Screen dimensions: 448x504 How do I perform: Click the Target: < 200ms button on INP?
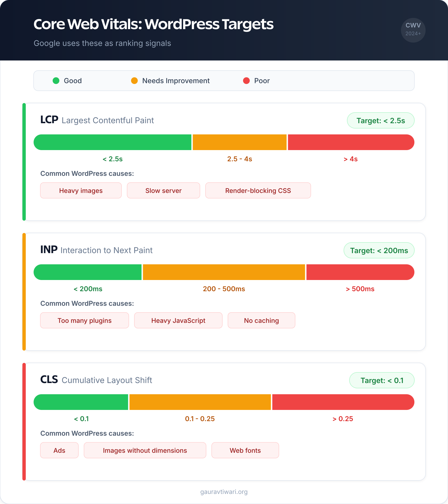[379, 250]
